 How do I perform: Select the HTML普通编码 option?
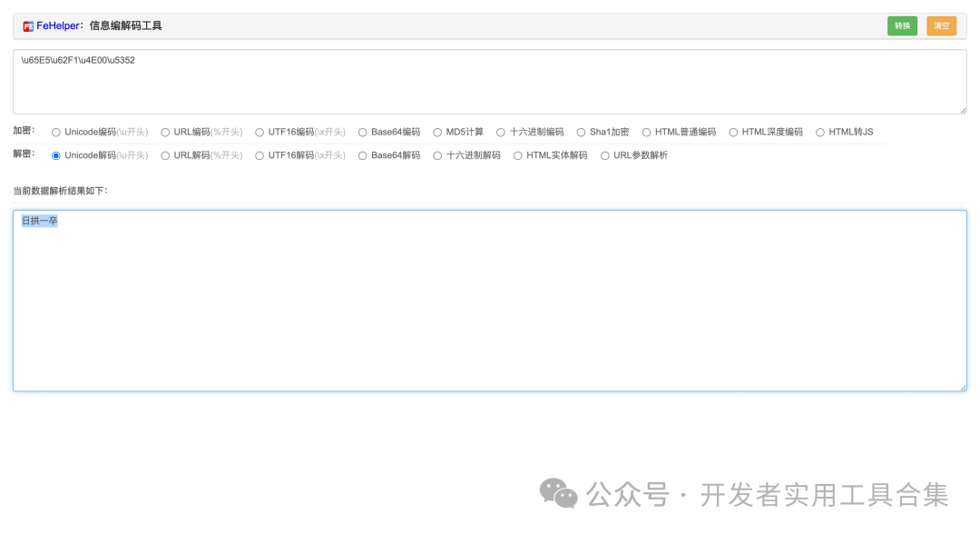point(646,132)
